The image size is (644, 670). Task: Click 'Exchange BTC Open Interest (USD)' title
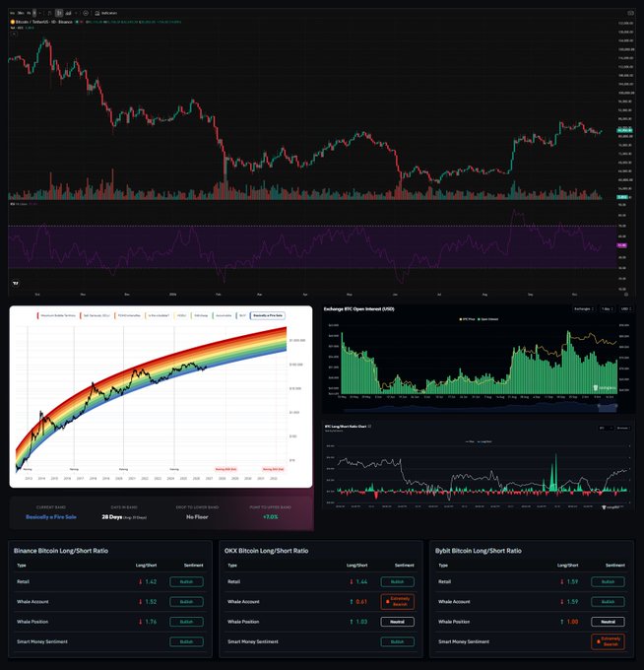coord(358,309)
